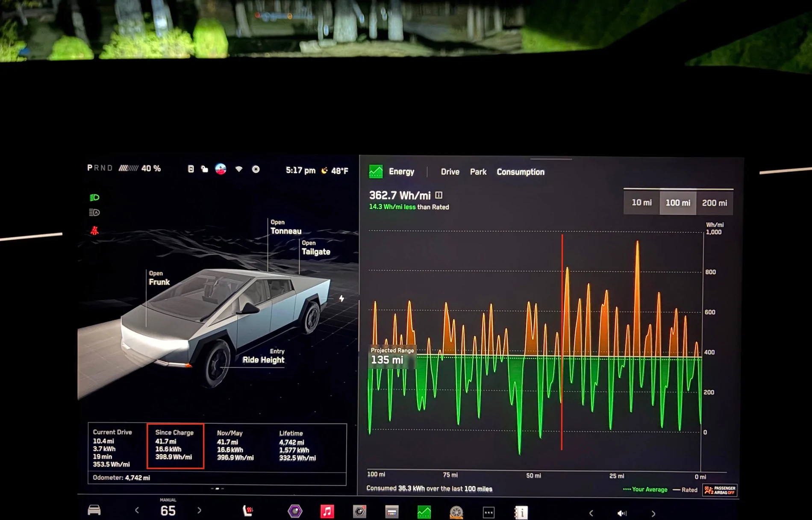Lower cabin temperature with left arrow
812x520 pixels.
tap(137, 510)
